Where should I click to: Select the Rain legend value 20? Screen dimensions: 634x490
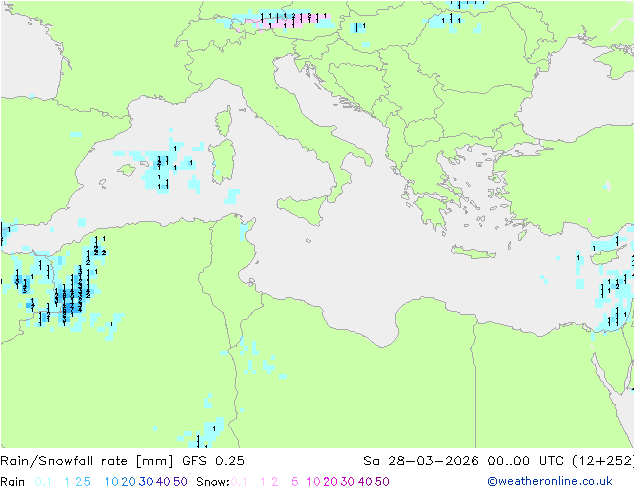pos(129,482)
